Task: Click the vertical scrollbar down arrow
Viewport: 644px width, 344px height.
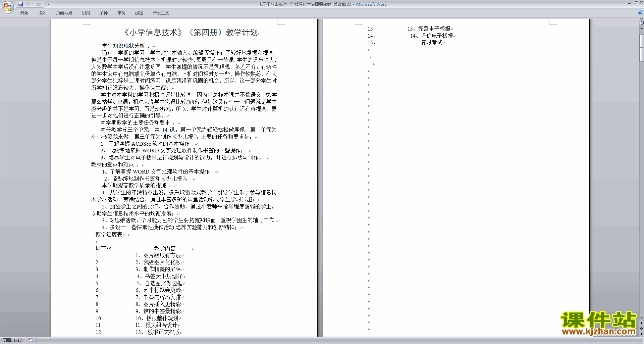Action: 642,318
